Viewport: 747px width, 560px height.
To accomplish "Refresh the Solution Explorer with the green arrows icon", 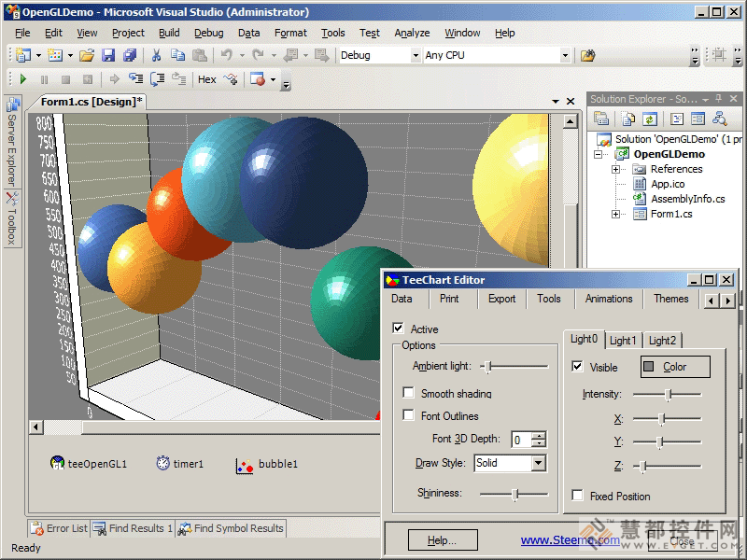I will point(650,119).
